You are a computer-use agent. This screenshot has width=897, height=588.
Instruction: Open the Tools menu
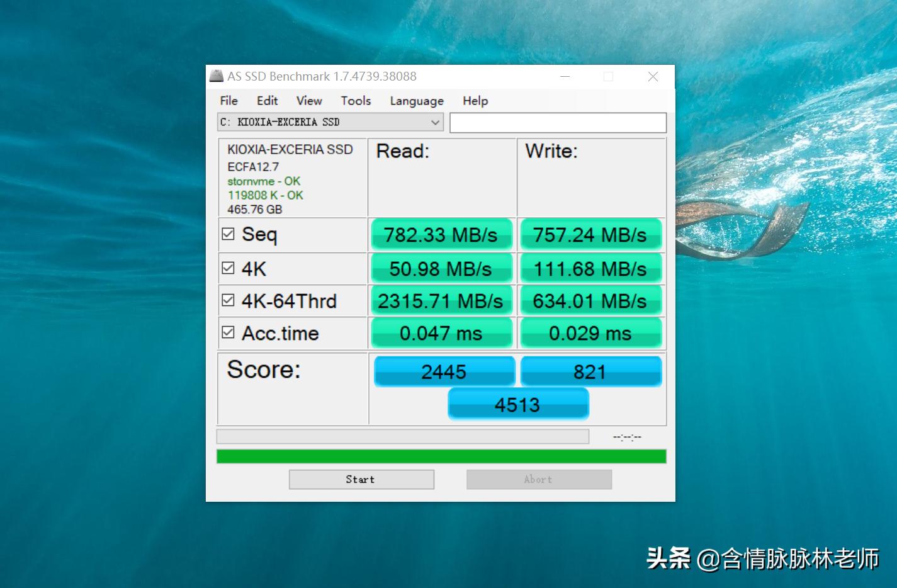pyautogui.click(x=355, y=101)
